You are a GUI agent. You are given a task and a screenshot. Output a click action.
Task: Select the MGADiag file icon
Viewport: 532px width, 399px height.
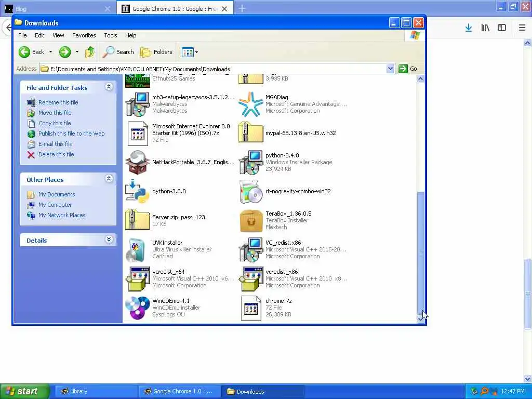coord(251,104)
